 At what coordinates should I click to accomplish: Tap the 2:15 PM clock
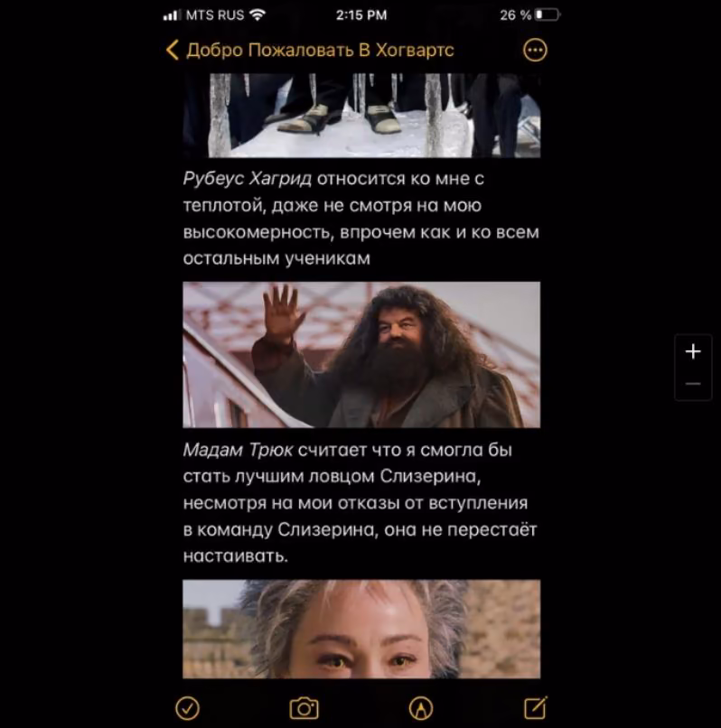(361, 15)
